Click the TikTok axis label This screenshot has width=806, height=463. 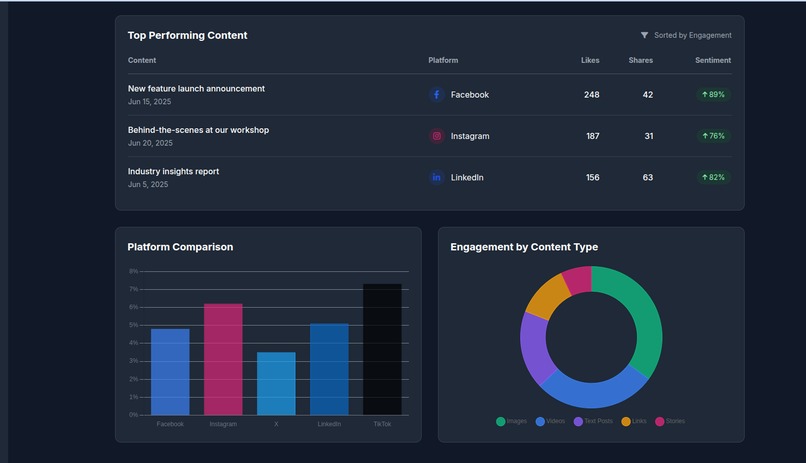382,424
